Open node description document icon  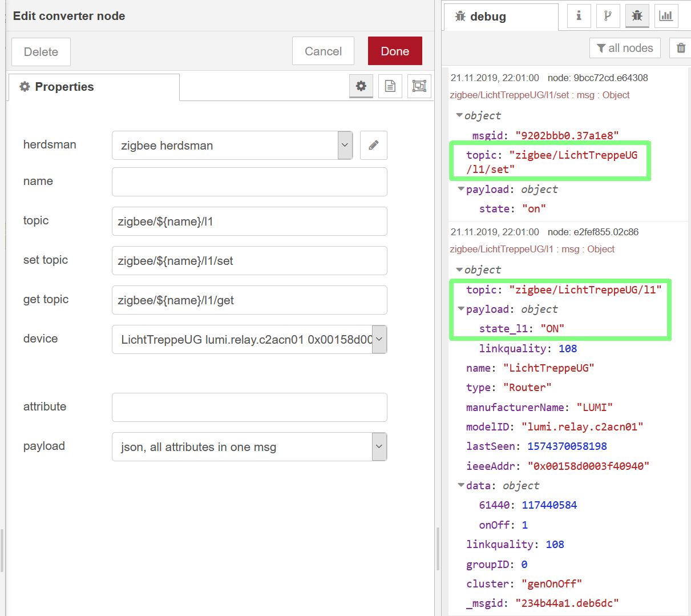coord(390,86)
